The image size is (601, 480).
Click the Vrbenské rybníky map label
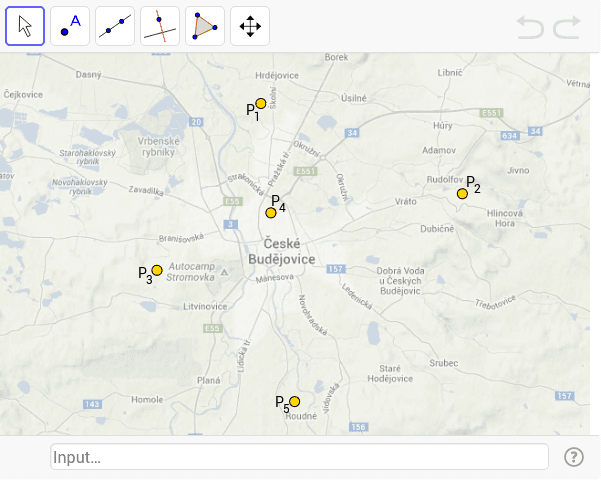pos(158,146)
